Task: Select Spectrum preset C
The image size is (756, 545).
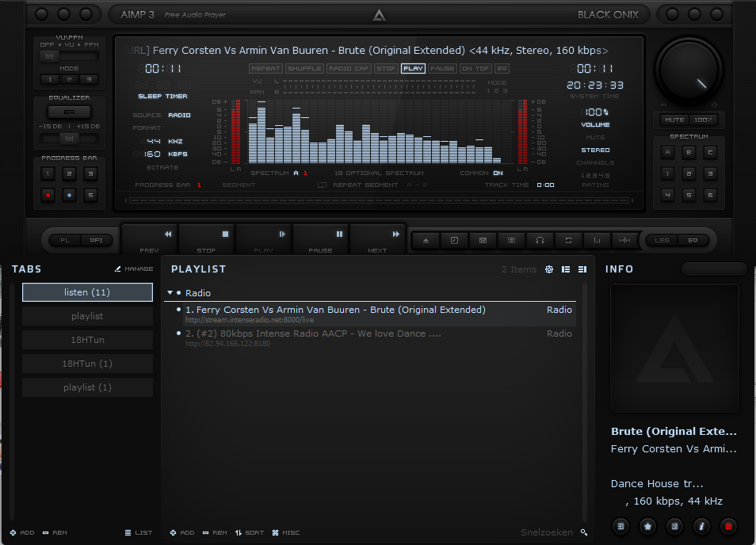Action: point(710,152)
